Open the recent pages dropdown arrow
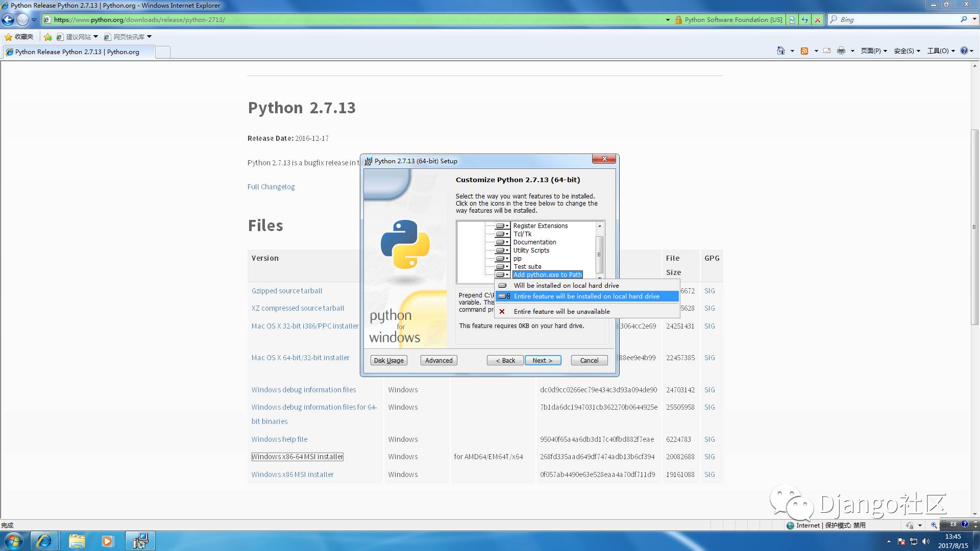Viewport: 980px width, 551px height. coord(34,20)
